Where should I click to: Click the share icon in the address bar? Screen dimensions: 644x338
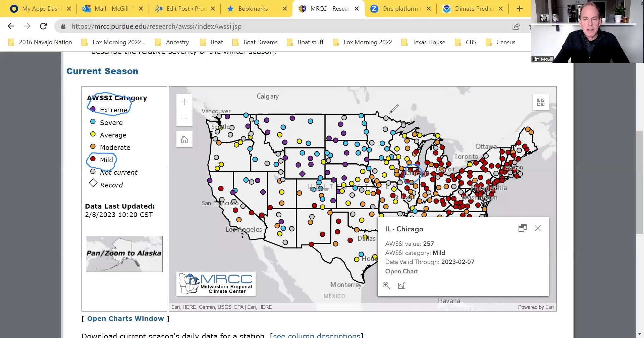point(516,26)
